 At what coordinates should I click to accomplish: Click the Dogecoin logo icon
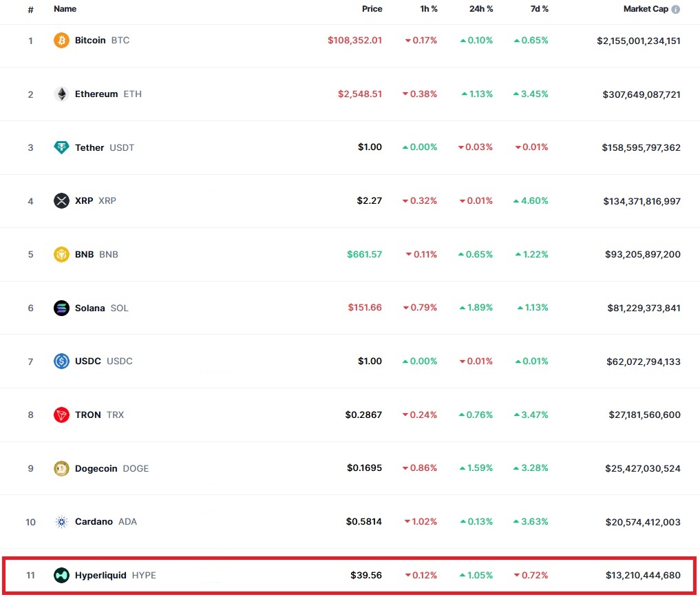pos(62,468)
